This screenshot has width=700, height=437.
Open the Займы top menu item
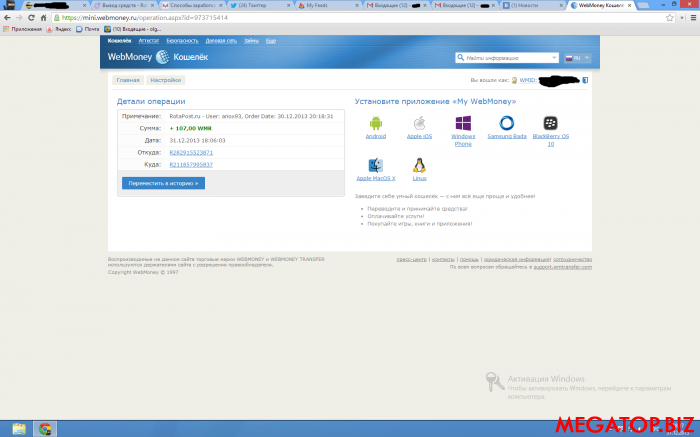[251, 41]
